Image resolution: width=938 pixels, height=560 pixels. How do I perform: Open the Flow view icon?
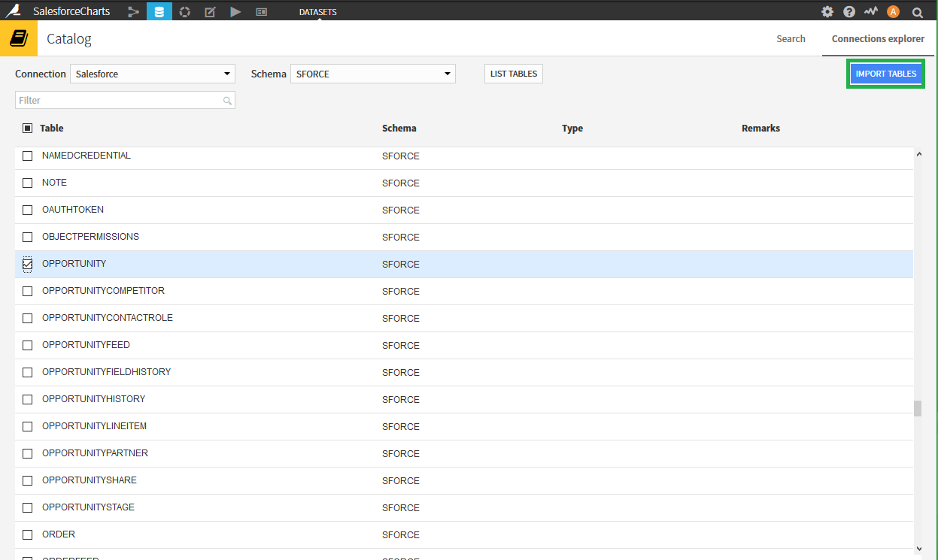coord(132,11)
